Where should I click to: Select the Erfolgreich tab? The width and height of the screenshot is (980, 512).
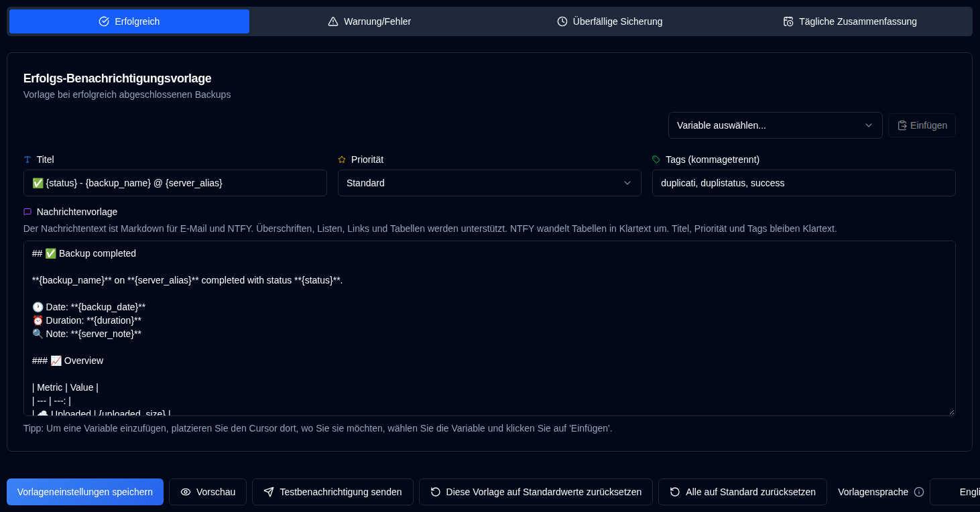click(x=129, y=21)
